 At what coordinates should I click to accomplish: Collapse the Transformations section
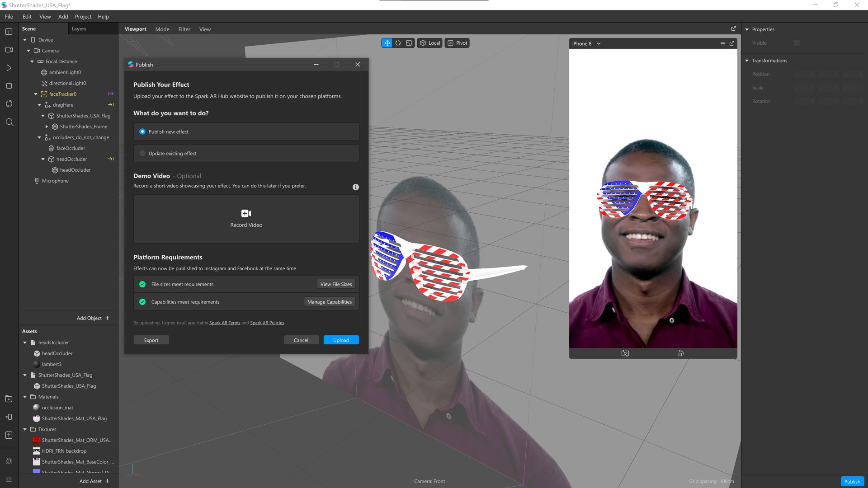tap(747, 61)
